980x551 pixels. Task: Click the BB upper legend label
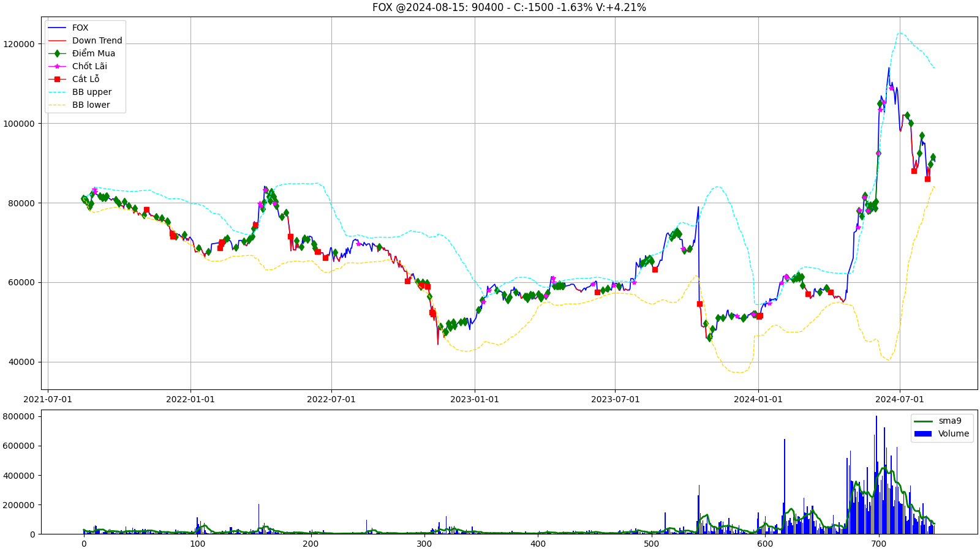(92, 92)
